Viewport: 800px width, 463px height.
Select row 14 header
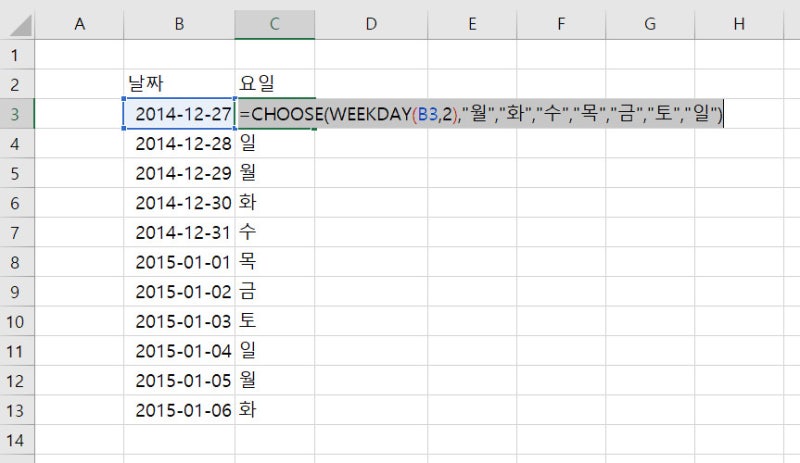pyautogui.click(x=14, y=440)
